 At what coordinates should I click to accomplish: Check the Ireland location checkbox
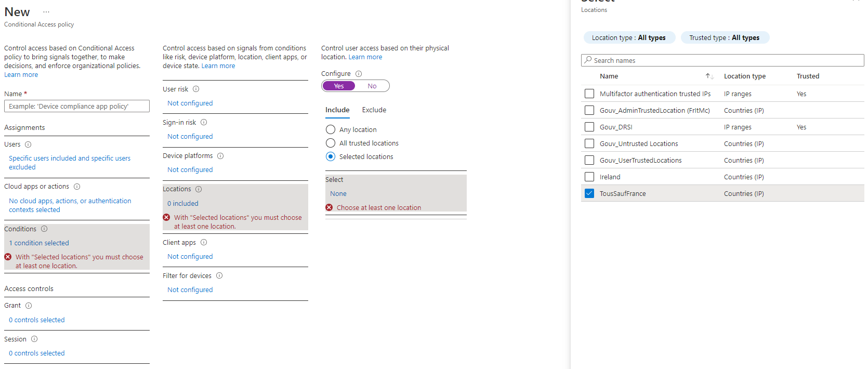click(x=589, y=177)
